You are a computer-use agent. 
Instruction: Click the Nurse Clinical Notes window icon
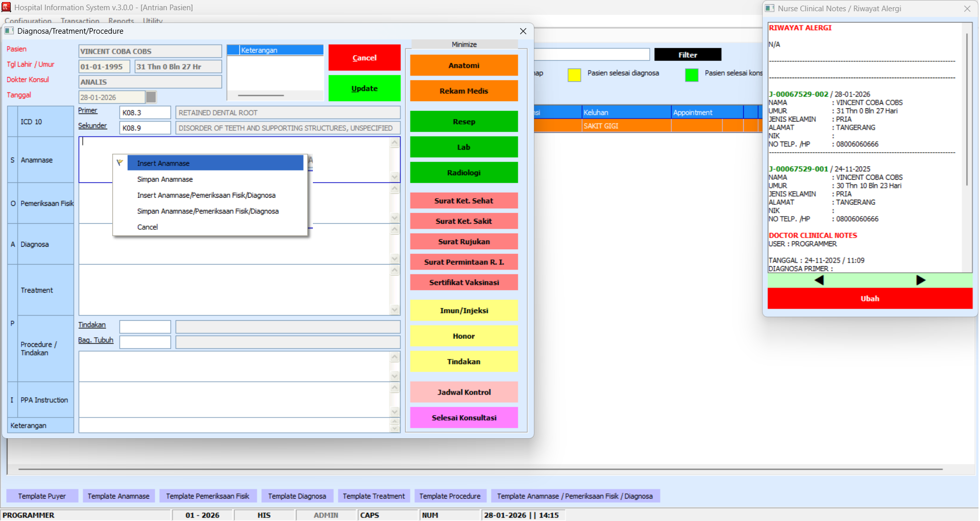(x=770, y=8)
